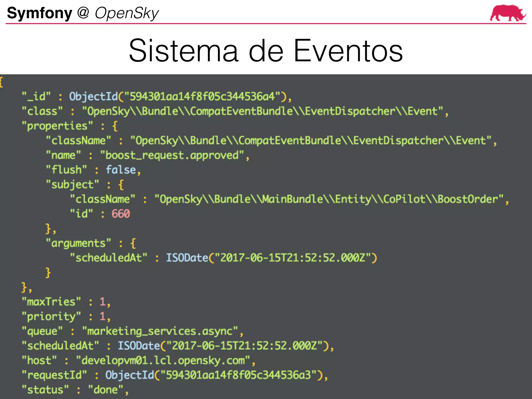Image resolution: width=532 pixels, height=399 pixels.
Task: Click the host "developvm01.lcl.opensky.com" string
Action: coord(163,361)
